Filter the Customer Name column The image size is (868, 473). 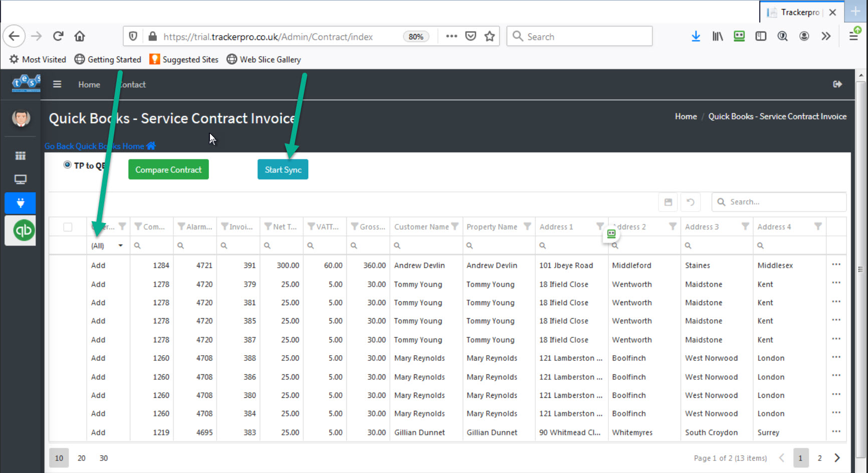point(455,226)
